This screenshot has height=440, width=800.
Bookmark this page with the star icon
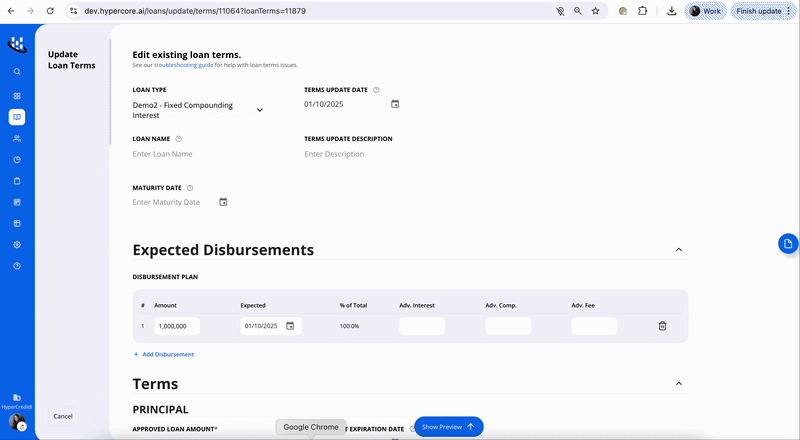click(596, 11)
